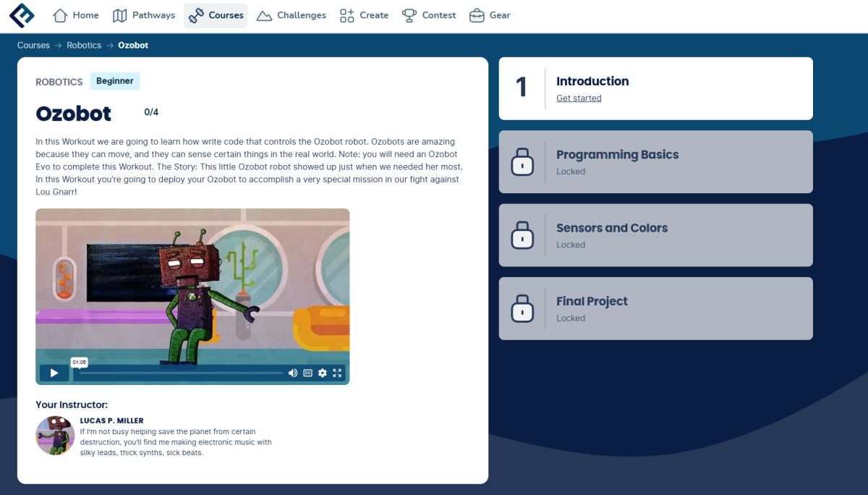Click the Robotics breadcrumb link
The image size is (868, 495).
[x=84, y=45]
